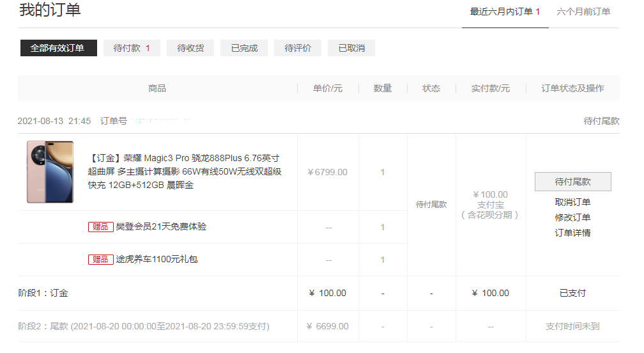Click 待付尾款 status at order header right
Screen dimensions: 644x353
coord(601,121)
